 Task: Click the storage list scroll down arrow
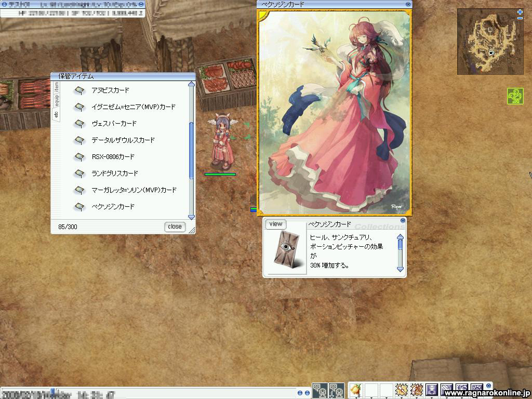(x=191, y=217)
